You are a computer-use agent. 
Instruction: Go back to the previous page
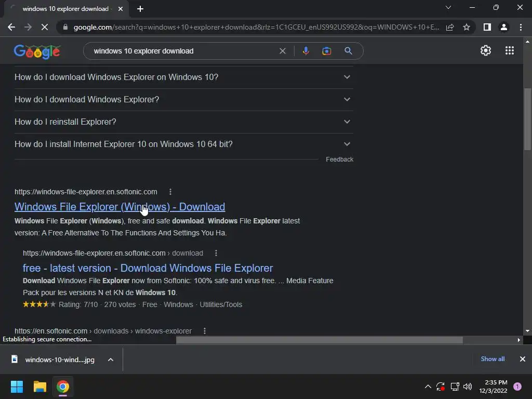(x=11, y=27)
